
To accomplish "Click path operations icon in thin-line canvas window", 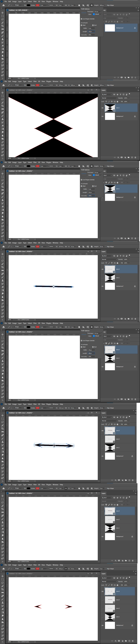I will point(79,247).
